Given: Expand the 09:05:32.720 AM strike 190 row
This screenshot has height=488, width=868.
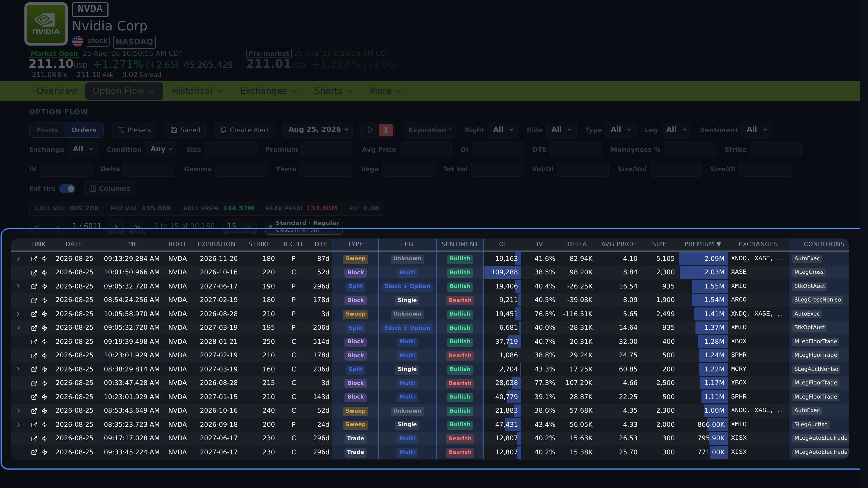Looking at the screenshot, I should [18, 286].
